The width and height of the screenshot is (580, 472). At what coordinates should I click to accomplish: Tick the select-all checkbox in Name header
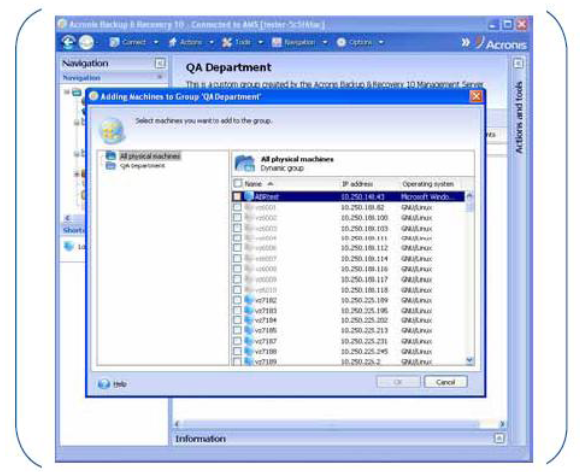(237, 183)
